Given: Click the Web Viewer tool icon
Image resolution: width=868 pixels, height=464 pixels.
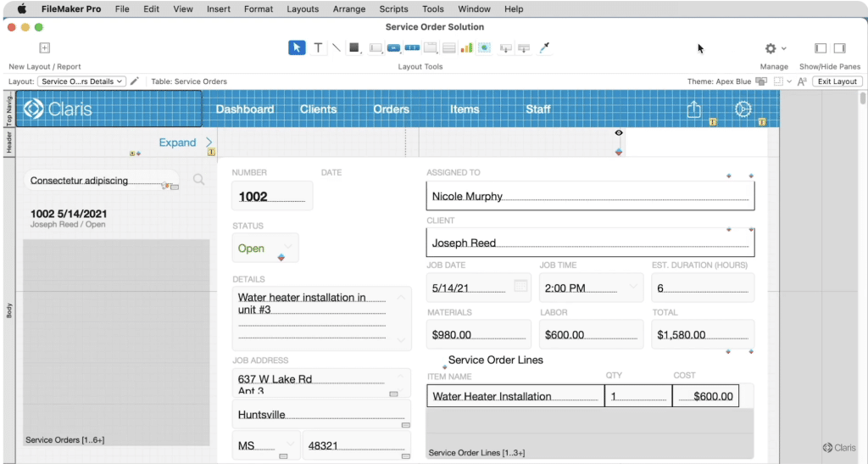Looking at the screenshot, I should (484, 48).
